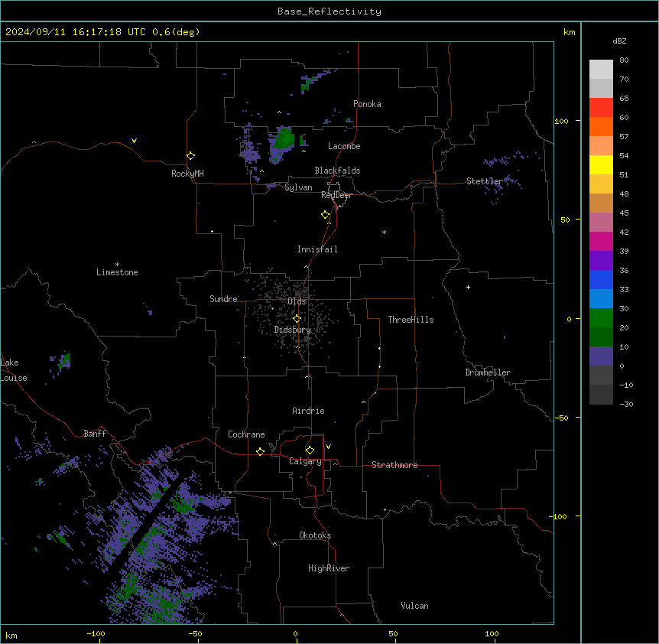
Task: Click the yellow diamond marker between Olds and Didsbury
Action: click(x=297, y=319)
